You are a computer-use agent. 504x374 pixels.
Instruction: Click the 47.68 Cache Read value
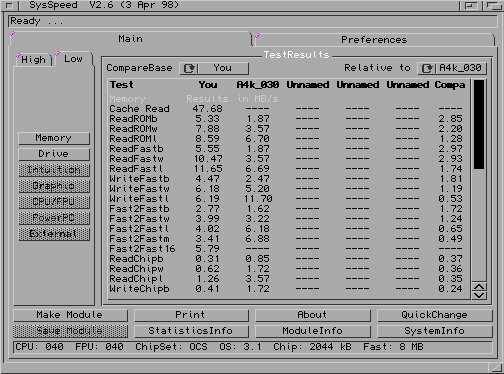point(207,109)
